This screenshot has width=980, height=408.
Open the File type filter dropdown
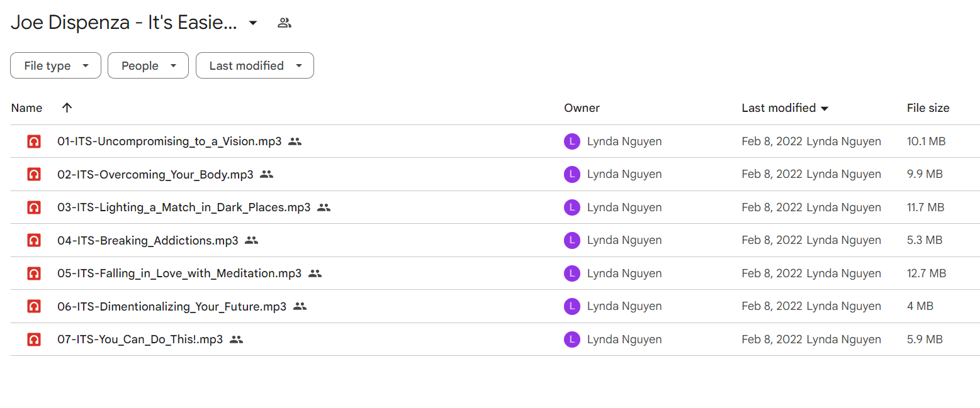coord(55,65)
